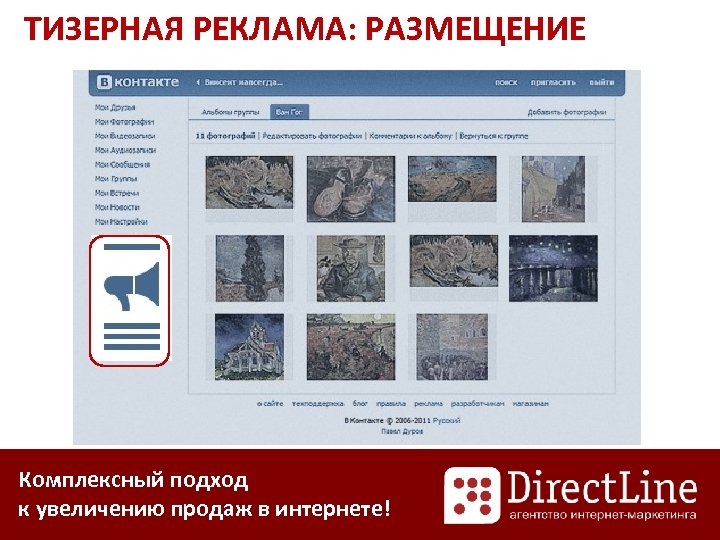Open the prisoners courtyard painting thumbnail
The image size is (720, 540).
(x=452, y=347)
